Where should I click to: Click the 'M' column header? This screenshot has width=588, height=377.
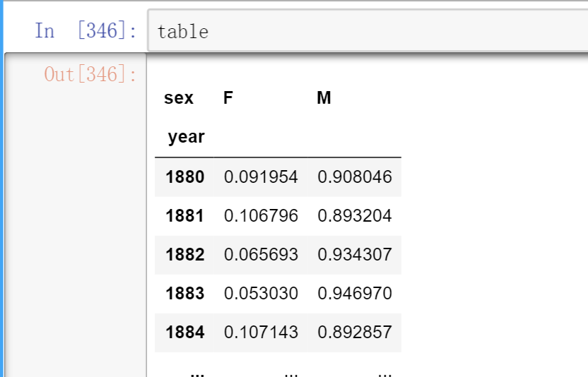pos(324,98)
